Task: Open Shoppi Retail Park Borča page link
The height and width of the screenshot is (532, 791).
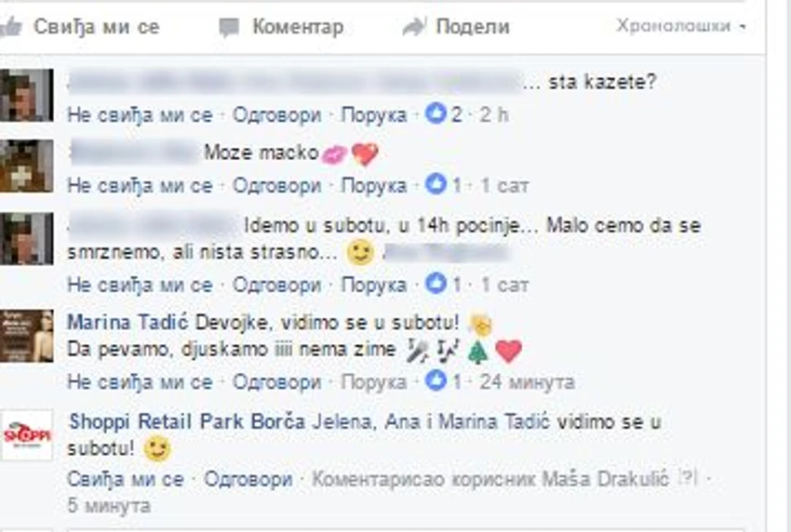Action: point(187,421)
